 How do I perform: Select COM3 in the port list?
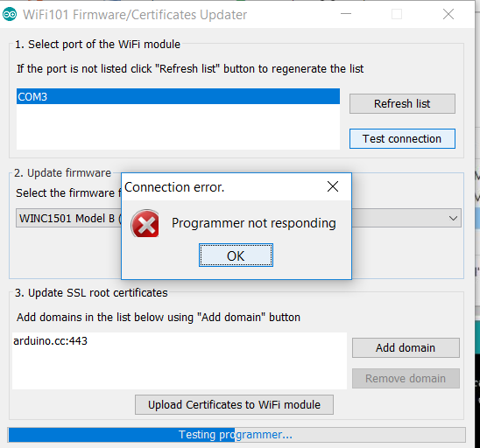[x=178, y=96]
